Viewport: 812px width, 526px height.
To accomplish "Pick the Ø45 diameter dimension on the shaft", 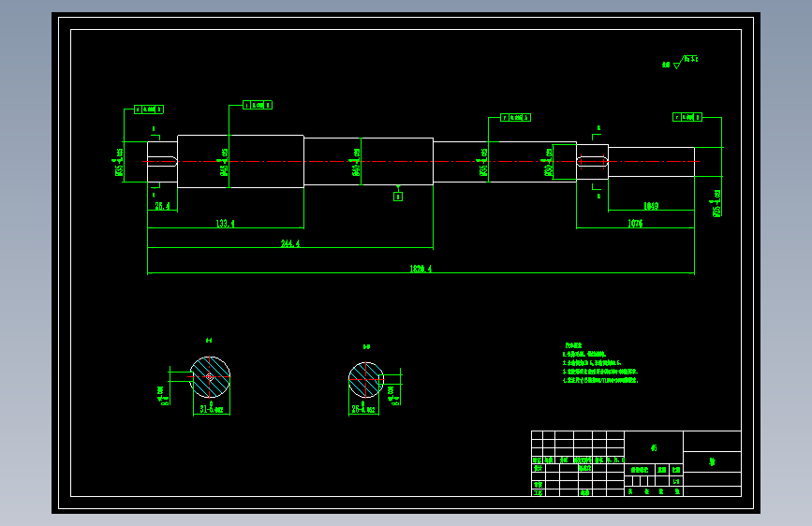I will click(224, 162).
